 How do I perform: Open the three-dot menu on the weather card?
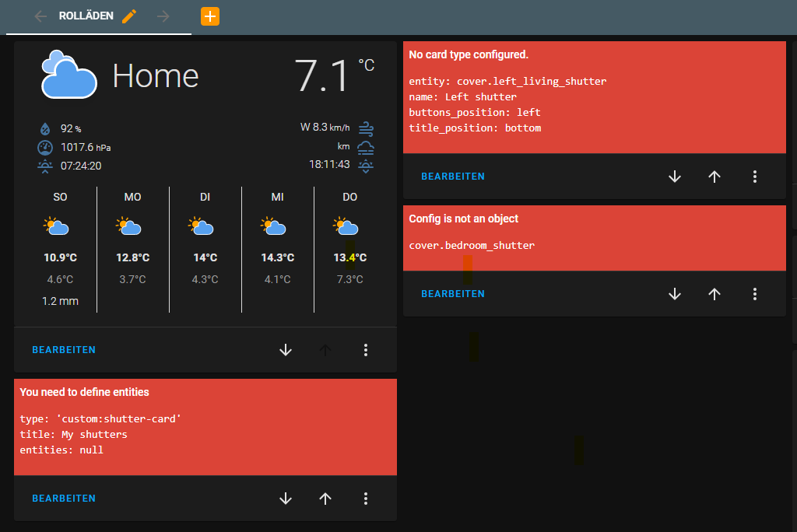(x=366, y=350)
